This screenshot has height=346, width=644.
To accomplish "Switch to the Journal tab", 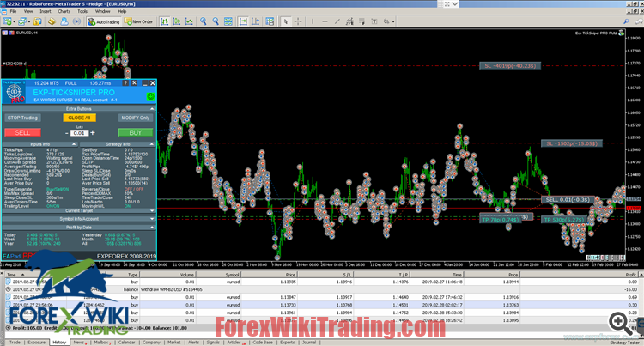I will tap(309, 343).
